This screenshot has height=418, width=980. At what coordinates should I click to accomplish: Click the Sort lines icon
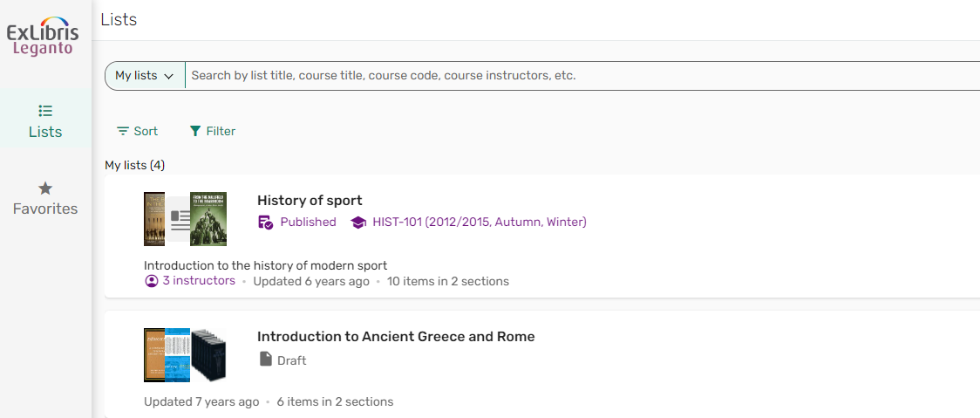122,131
